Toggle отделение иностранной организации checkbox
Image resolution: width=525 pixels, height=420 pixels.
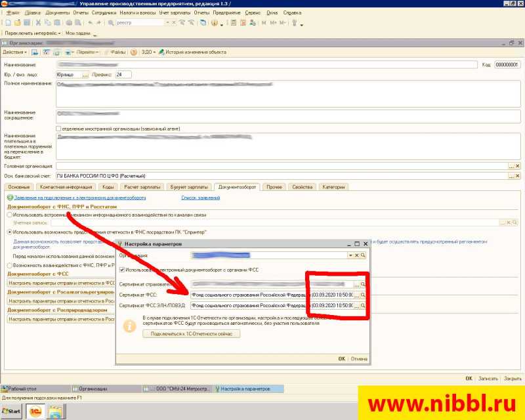point(58,129)
